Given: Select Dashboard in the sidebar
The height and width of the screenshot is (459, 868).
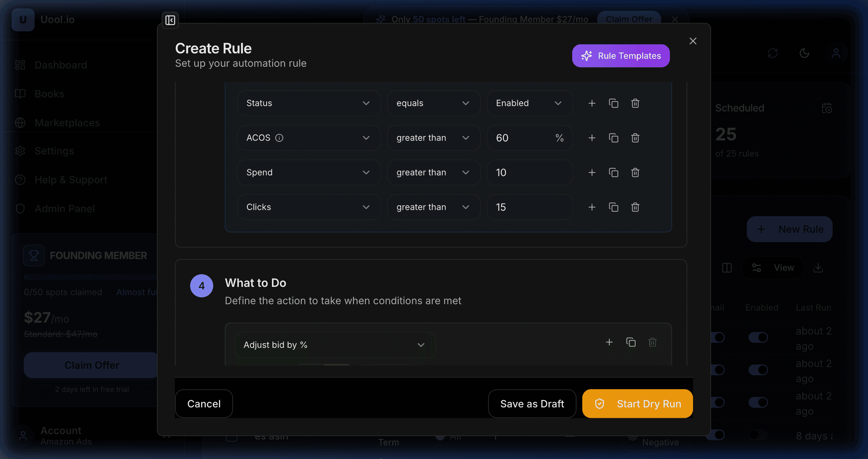Looking at the screenshot, I should tap(61, 65).
